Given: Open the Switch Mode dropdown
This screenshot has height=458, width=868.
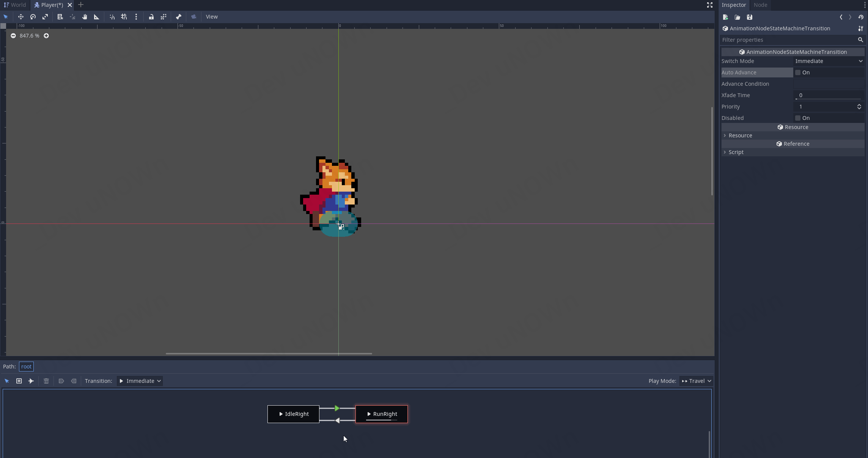Looking at the screenshot, I should pyautogui.click(x=829, y=61).
